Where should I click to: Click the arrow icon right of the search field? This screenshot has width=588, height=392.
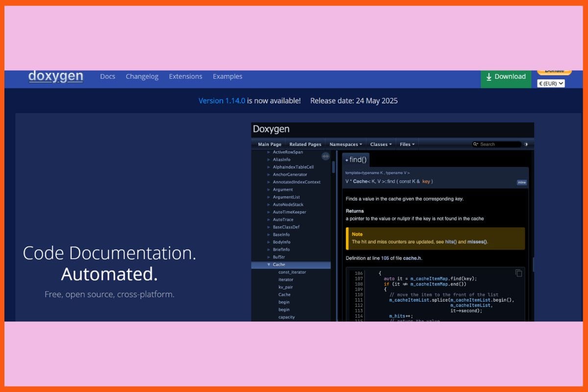click(x=526, y=144)
